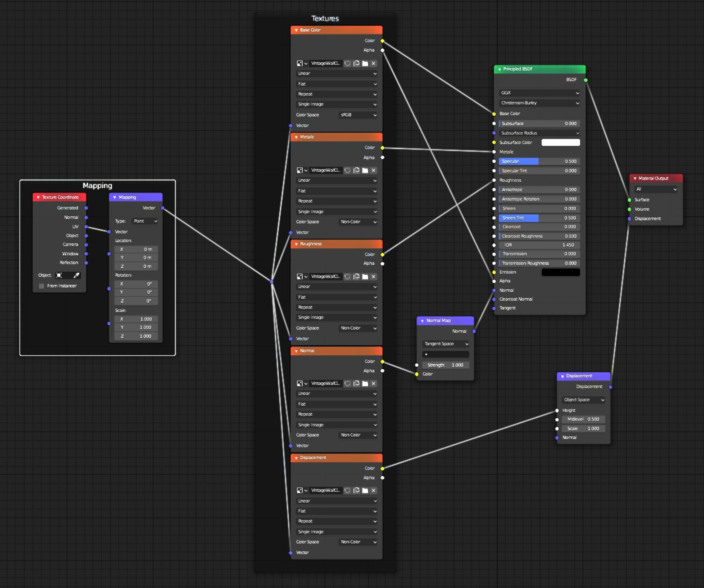
Task: Click the Strength value field in Normal Map
Action: click(x=445, y=365)
